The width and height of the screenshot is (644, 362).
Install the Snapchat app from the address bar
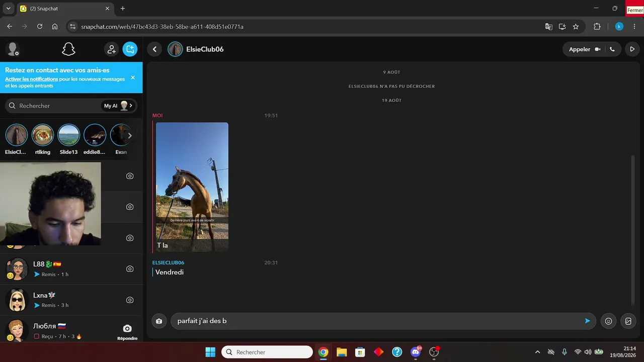562,27
